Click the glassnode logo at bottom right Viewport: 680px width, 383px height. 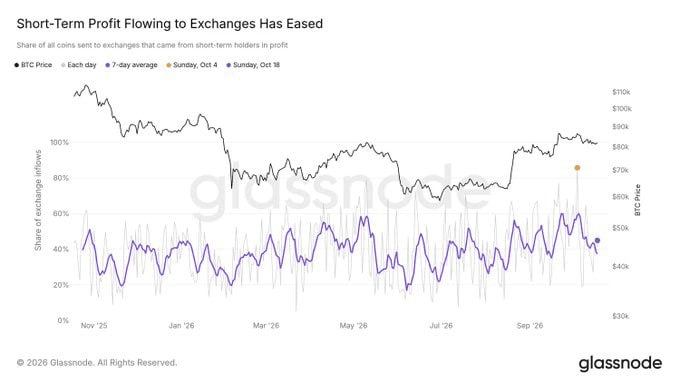pyautogui.click(x=621, y=363)
